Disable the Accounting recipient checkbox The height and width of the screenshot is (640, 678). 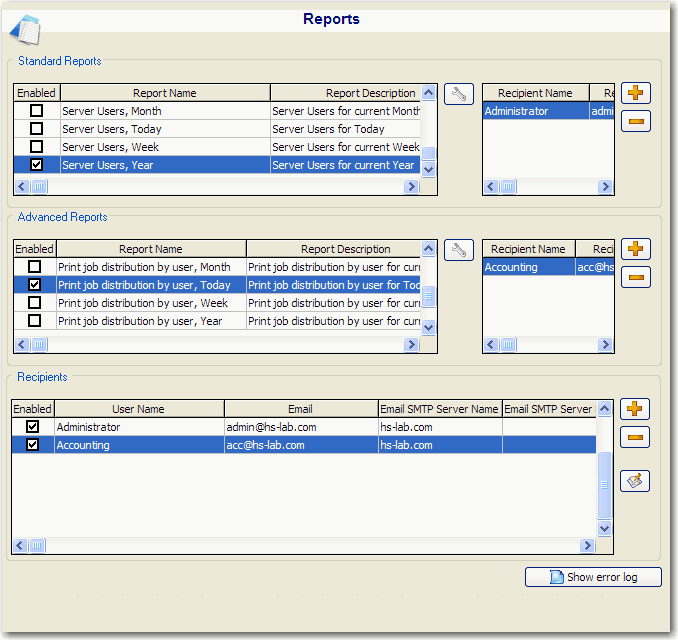(32, 445)
